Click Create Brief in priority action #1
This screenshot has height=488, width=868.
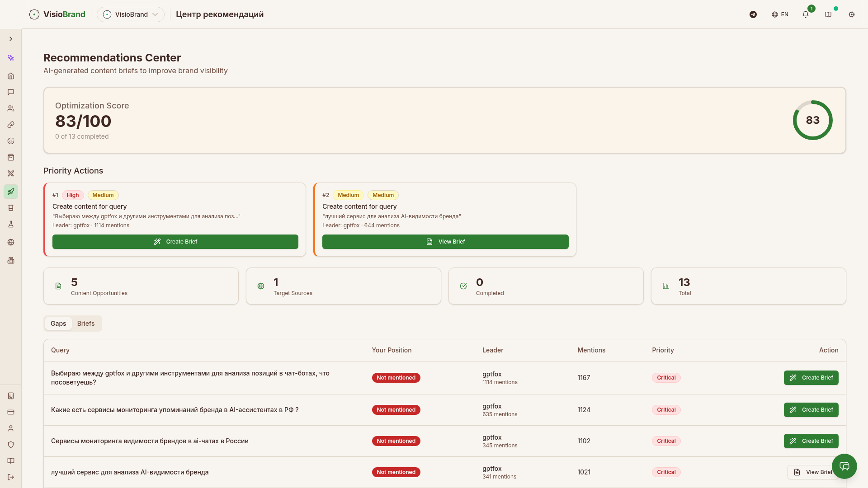pos(175,242)
